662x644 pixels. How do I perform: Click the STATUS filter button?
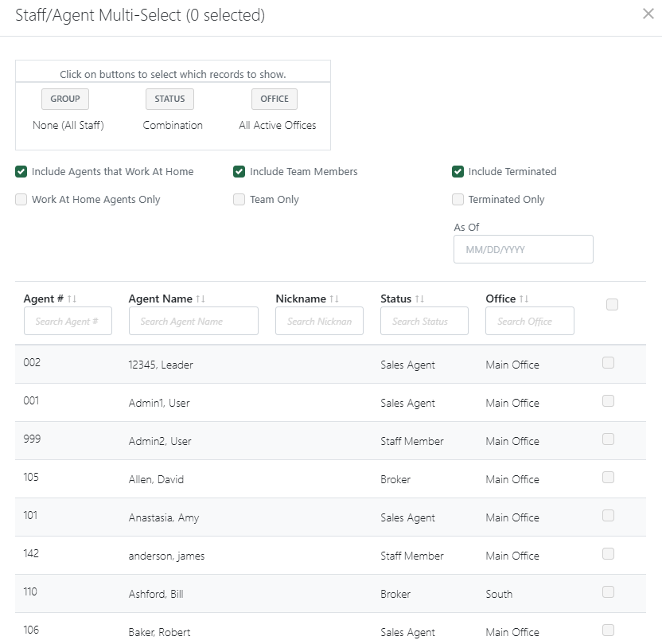click(x=169, y=99)
